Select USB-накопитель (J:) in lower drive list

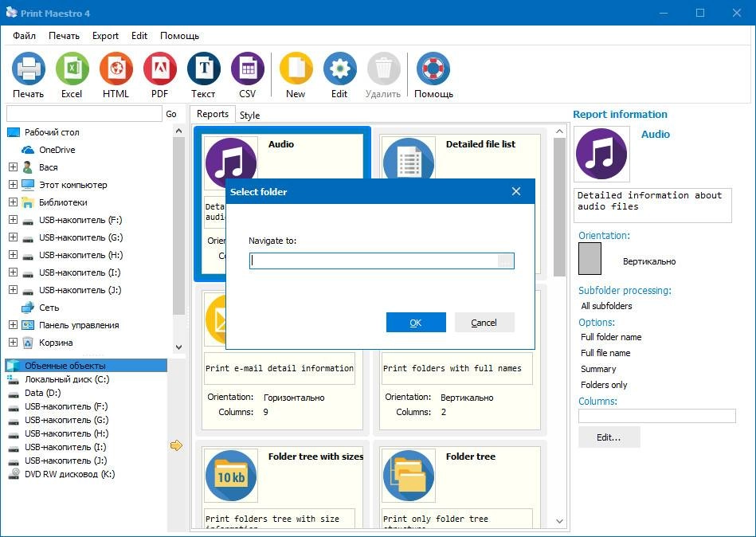[66, 461]
